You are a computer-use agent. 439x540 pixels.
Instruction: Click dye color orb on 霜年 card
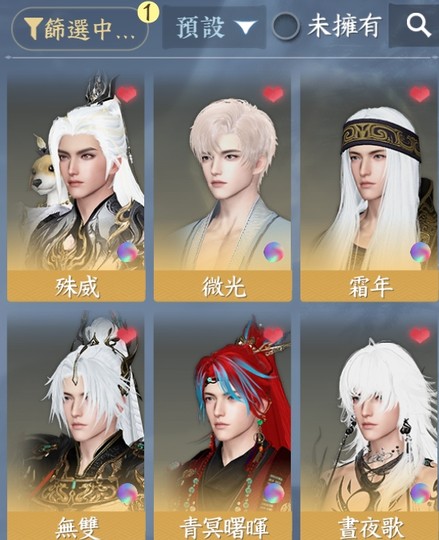[x=420, y=252]
